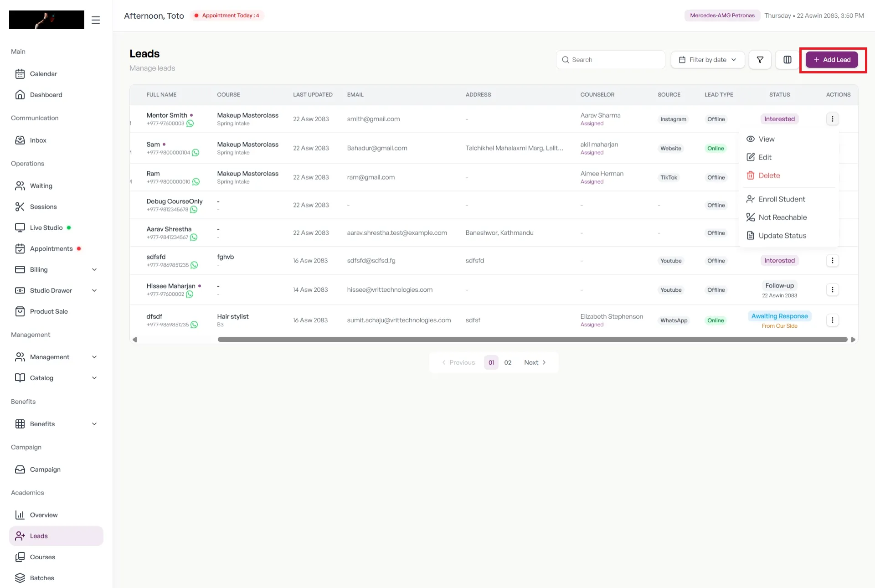This screenshot has width=875, height=588.
Task: Select View in the actions menu
Action: 788,139
